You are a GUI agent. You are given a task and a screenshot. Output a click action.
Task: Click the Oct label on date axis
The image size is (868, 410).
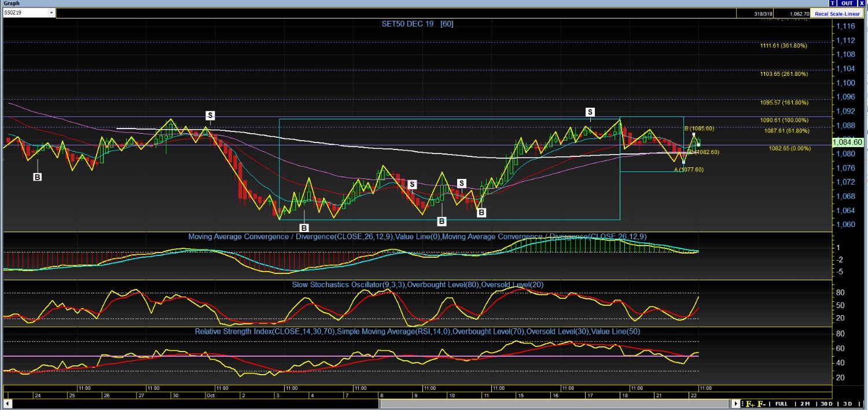click(x=211, y=396)
